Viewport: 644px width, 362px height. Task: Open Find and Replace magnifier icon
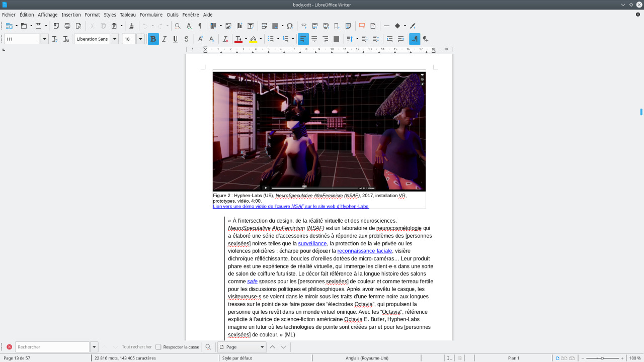(x=178, y=26)
